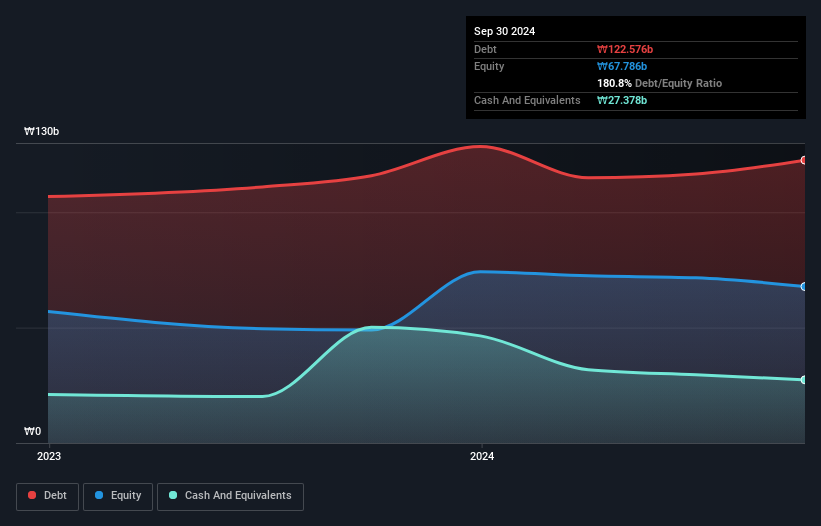Click the red Debt endpoint marker
This screenshot has height=526, width=821.
click(804, 160)
